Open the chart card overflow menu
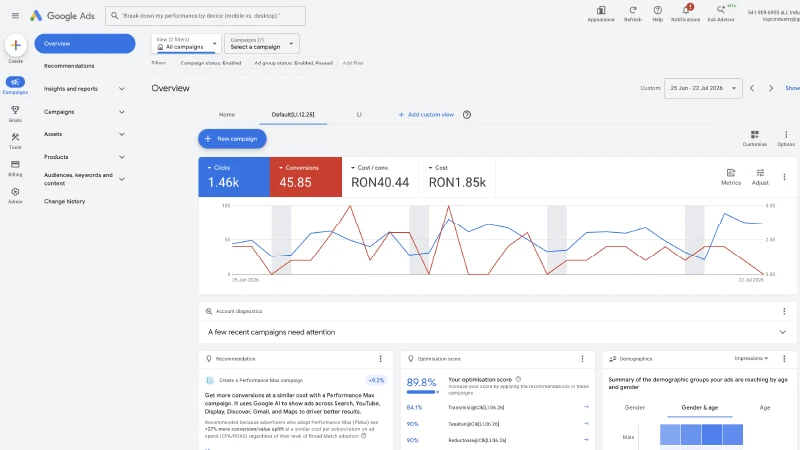 coord(784,177)
